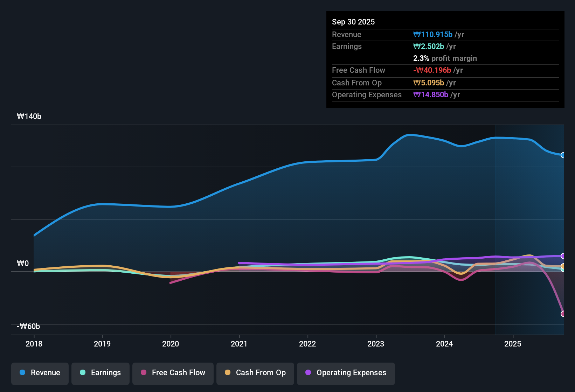Toggle the Free Cash Flow series visibility

click(x=173, y=373)
